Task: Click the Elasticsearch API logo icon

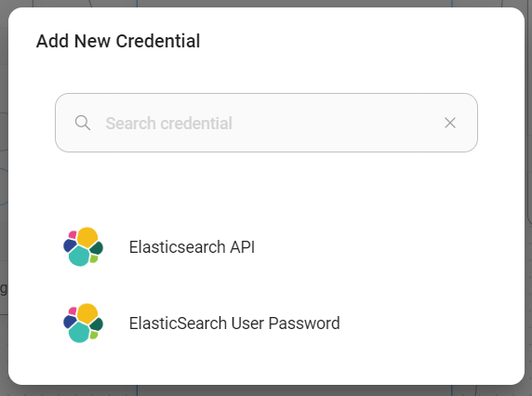Action: pos(83,247)
